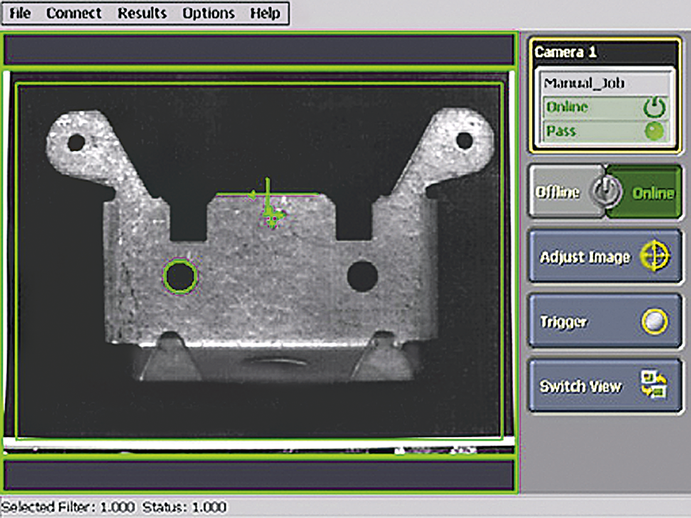
Task: Click the yellow crosshair icon on Adjust Image
Action: [653, 257]
